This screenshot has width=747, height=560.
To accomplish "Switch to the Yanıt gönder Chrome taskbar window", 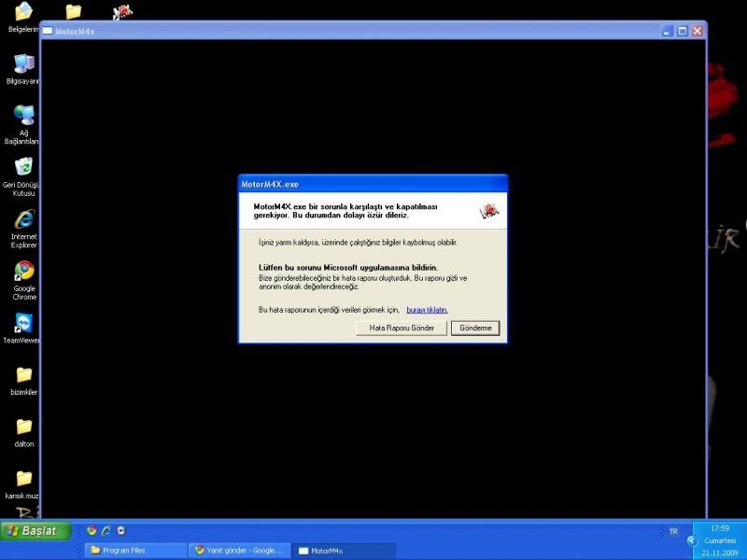I will [x=240, y=551].
